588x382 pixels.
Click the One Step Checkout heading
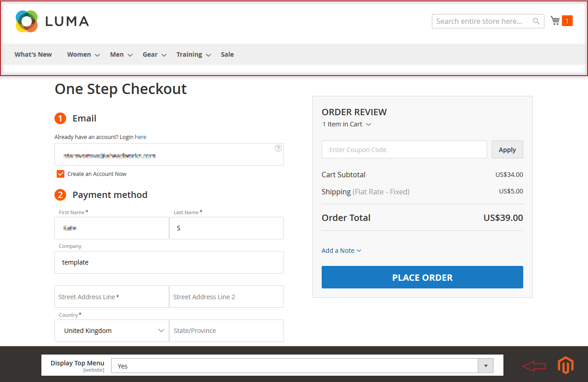pyautogui.click(x=121, y=89)
